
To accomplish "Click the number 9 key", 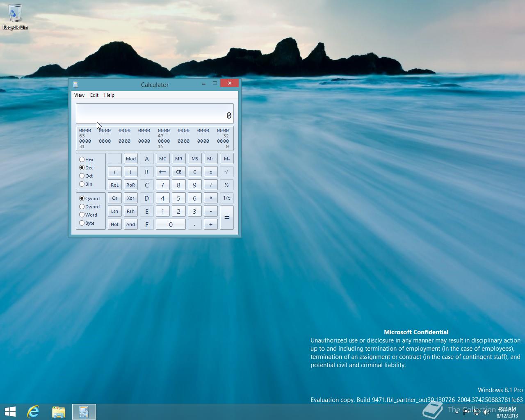I will coord(194,185).
